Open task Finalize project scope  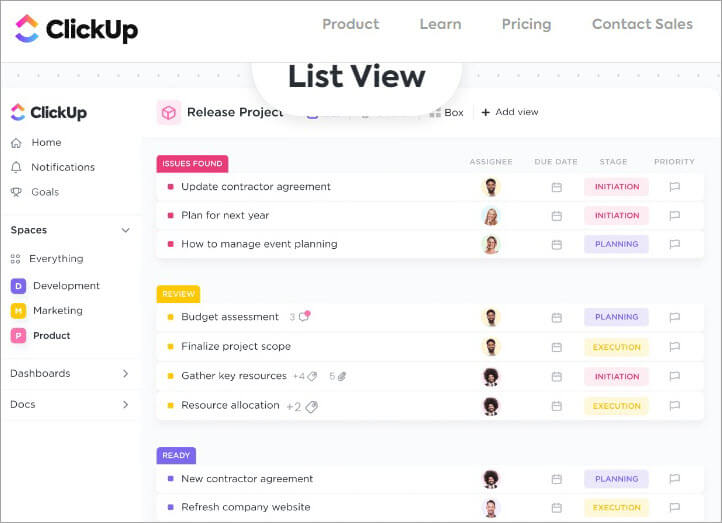[236, 346]
